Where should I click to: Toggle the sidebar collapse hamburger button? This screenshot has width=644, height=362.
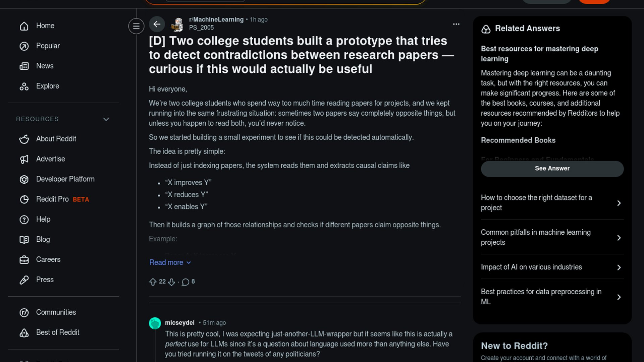click(136, 26)
